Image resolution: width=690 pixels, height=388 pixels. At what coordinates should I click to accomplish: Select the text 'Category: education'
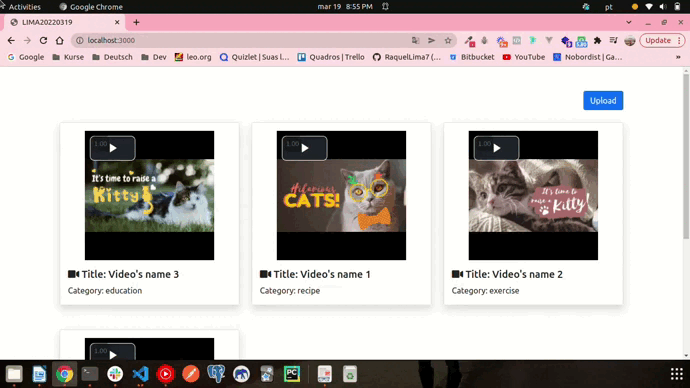105,290
